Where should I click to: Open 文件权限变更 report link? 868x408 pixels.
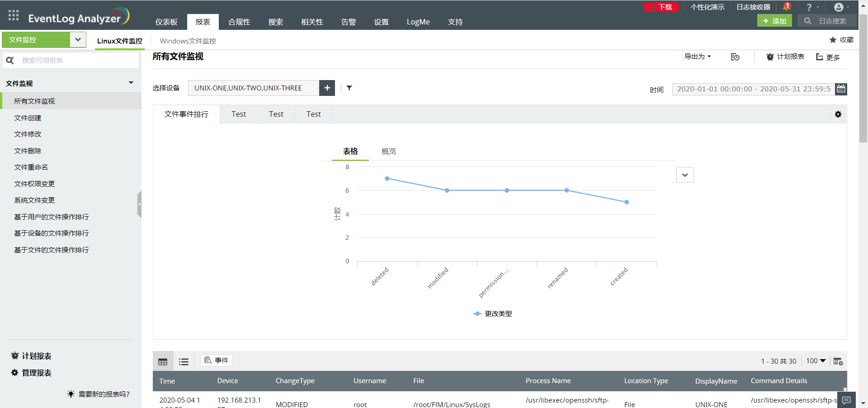pyautogui.click(x=34, y=184)
